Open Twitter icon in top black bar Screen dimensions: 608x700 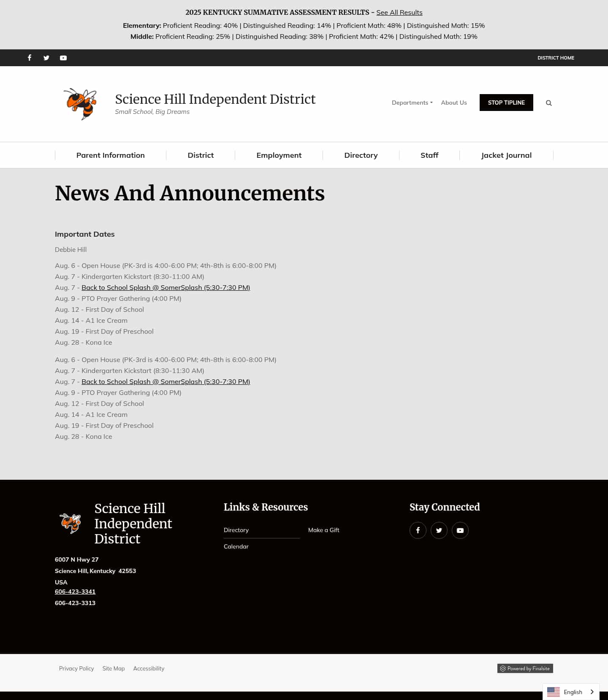coord(46,58)
